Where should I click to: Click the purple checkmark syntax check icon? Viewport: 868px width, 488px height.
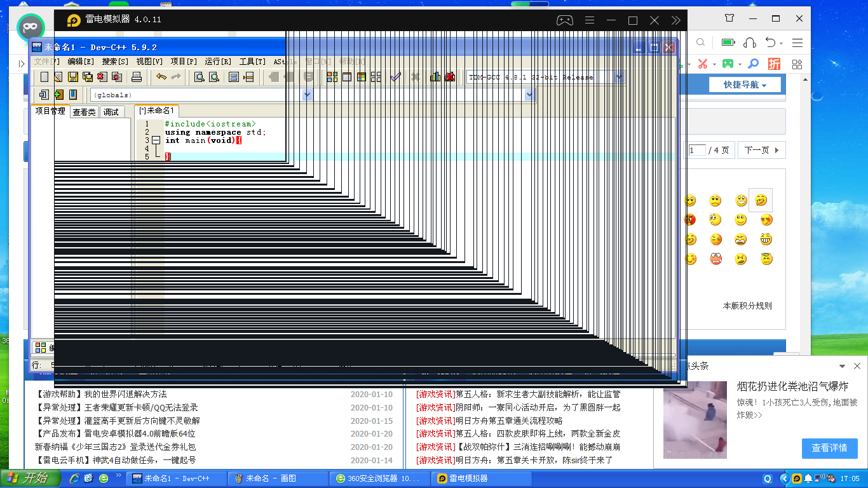coord(395,77)
